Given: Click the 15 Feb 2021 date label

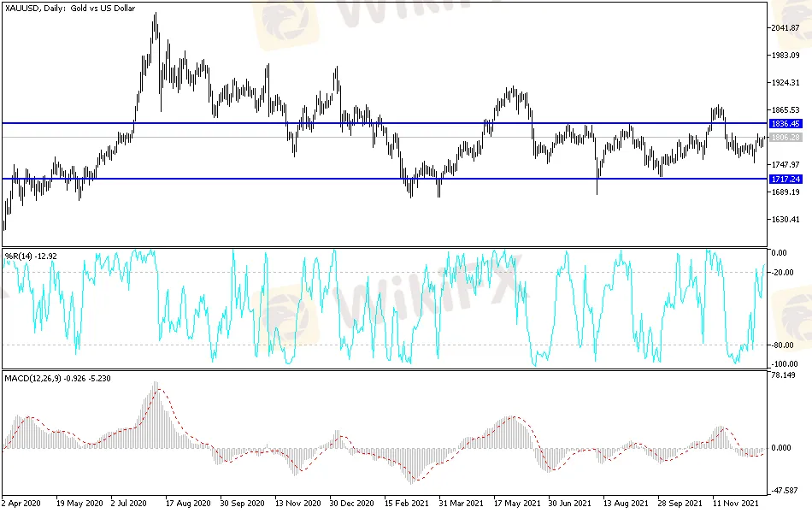Looking at the screenshot, I should [x=407, y=503].
